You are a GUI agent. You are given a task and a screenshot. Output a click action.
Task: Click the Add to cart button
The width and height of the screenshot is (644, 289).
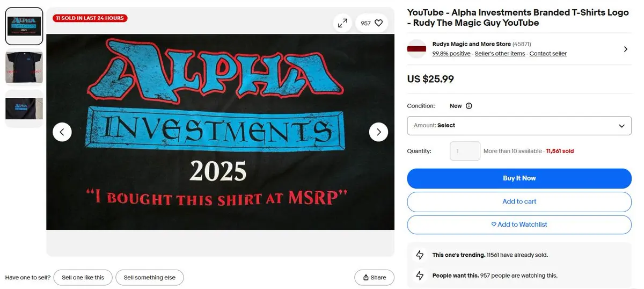pyautogui.click(x=519, y=202)
